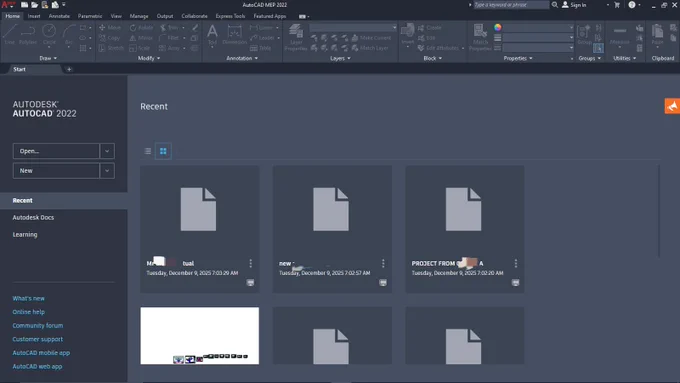
Task: Open the Insert block tool
Action: 407,35
